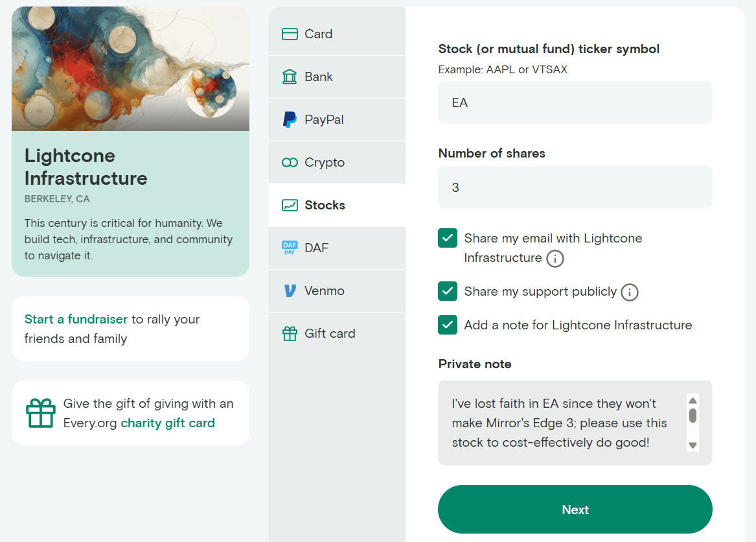Untick Add a note for Lightcone checkbox

(x=448, y=325)
